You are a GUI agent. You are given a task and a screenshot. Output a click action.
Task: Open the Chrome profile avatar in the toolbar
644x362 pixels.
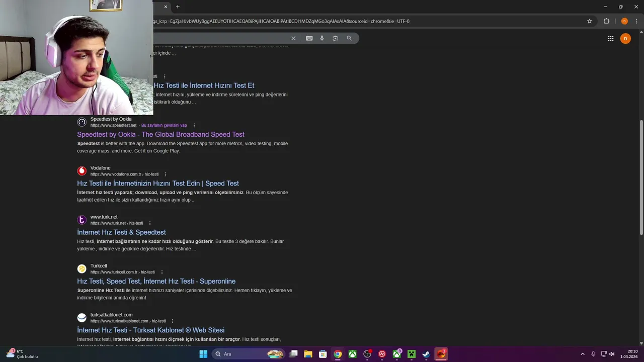click(x=624, y=21)
